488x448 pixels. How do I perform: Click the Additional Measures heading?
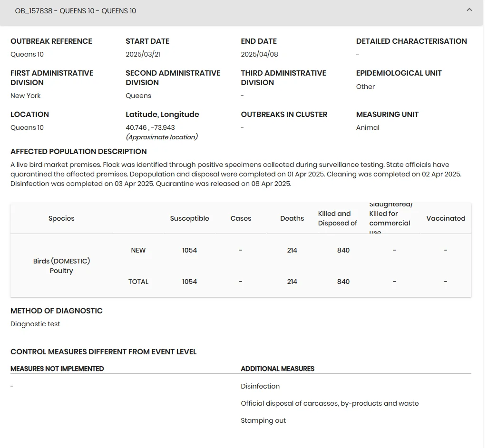(278, 369)
